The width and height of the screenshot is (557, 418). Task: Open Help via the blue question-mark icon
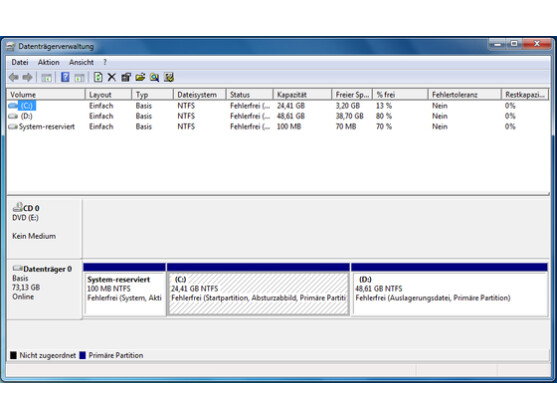pos(65,77)
